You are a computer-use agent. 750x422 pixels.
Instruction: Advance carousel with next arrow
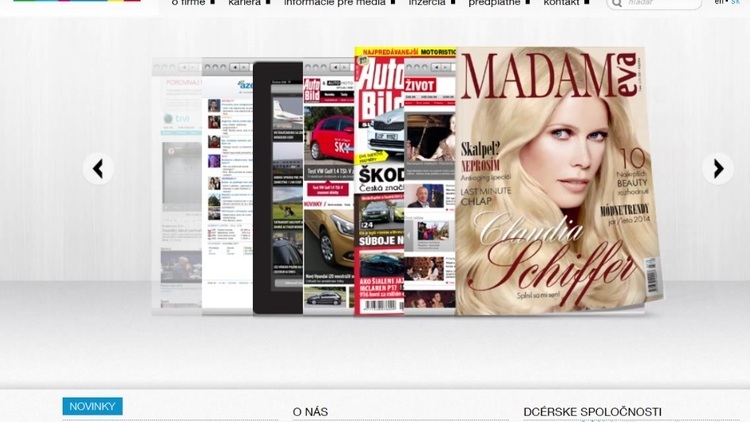pos(718,168)
